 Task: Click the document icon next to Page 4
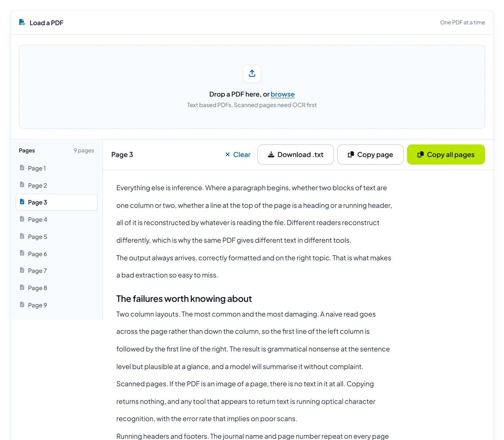coord(22,219)
